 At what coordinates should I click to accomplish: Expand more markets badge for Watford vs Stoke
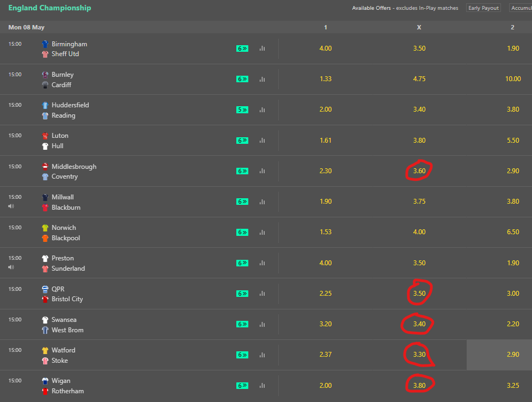click(x=242, y=355)
